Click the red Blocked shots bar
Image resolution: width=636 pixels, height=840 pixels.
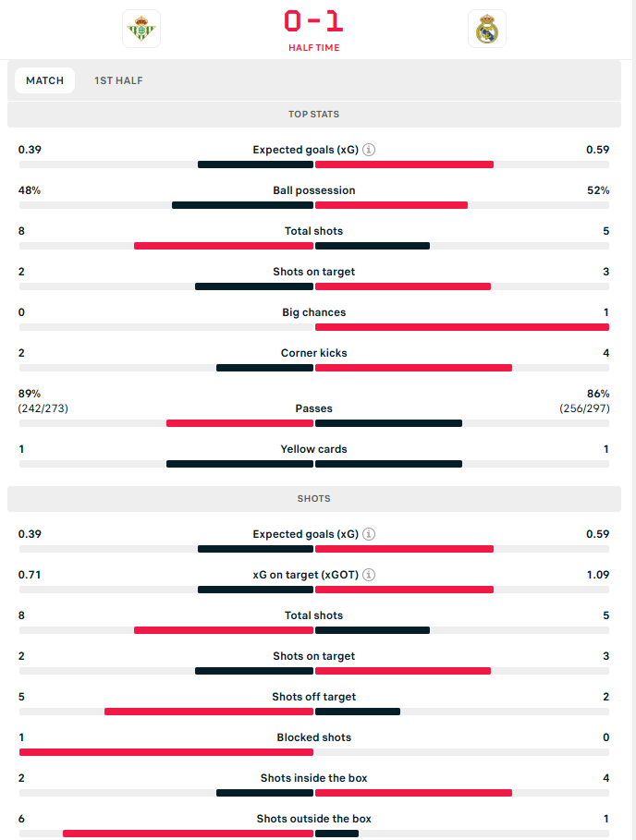point(166,752)
